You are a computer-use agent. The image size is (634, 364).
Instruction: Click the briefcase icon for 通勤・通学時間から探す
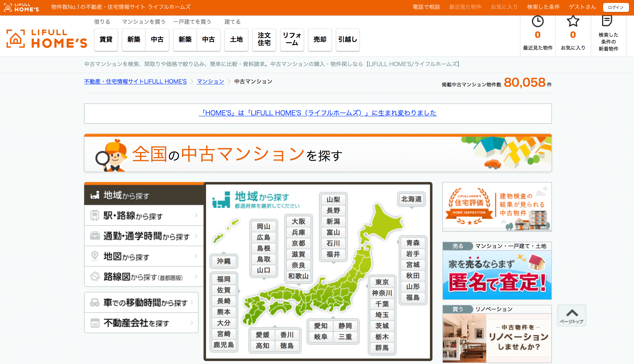[95, 236]
